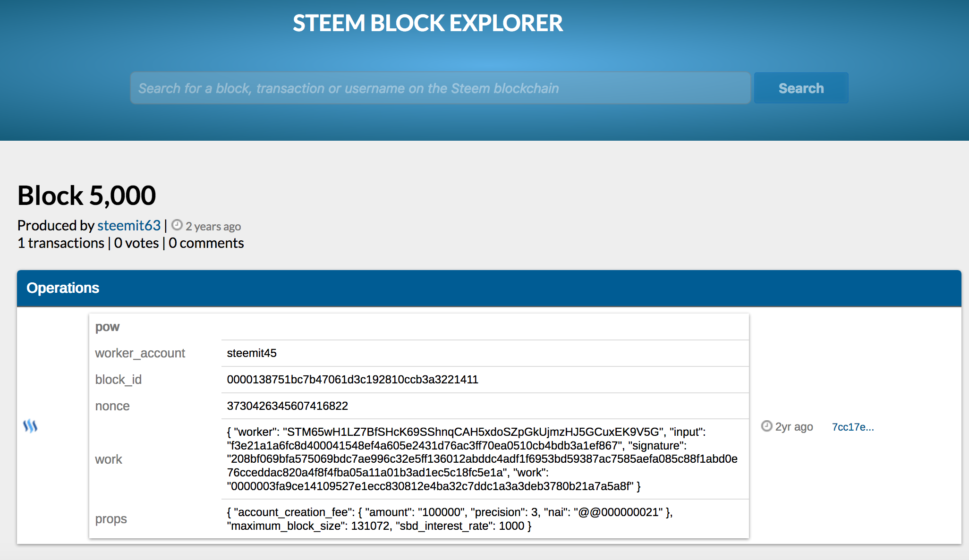
Task: Click the '2 years ago' timestamp text
Action: click(x=213, y=227)
